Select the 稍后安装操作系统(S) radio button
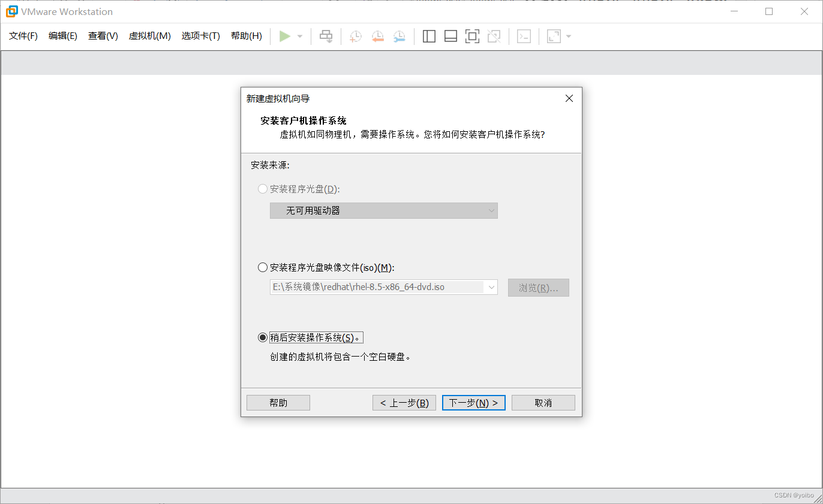 [x=262, y=337]
